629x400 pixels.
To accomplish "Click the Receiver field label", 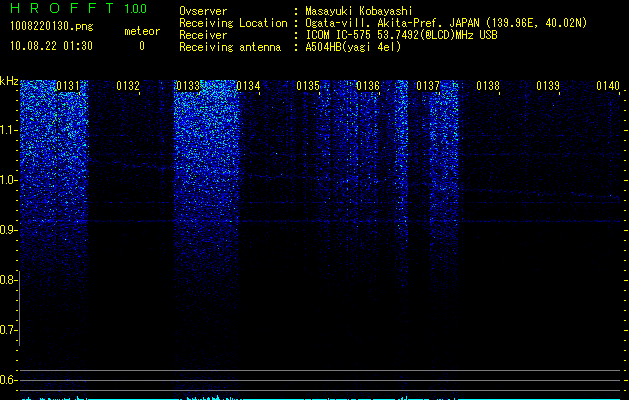I will pos(203,35).
